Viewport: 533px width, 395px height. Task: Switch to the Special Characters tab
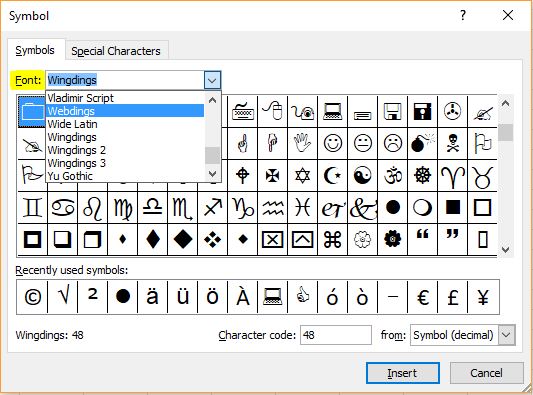click(x=116, y=51)
